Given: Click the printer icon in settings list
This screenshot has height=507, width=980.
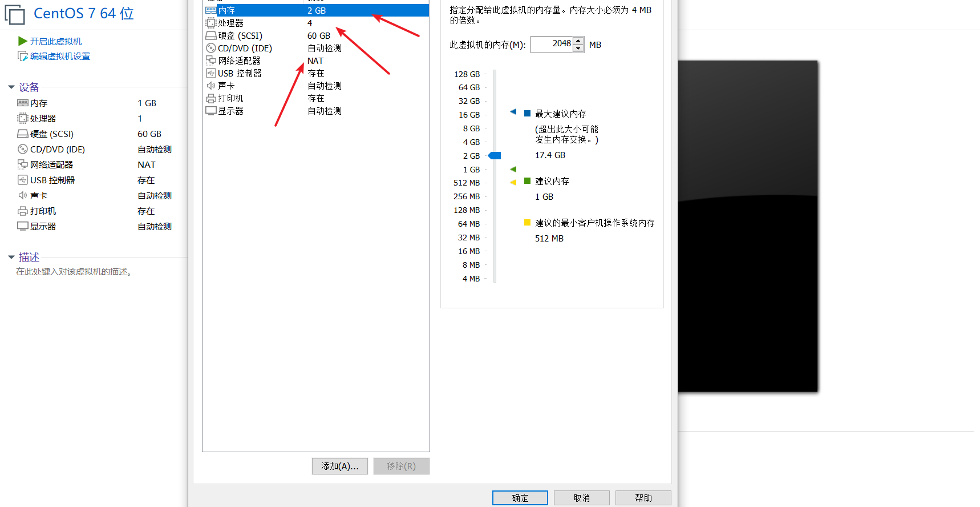Looking at the screenshot, I should point(211,98).
